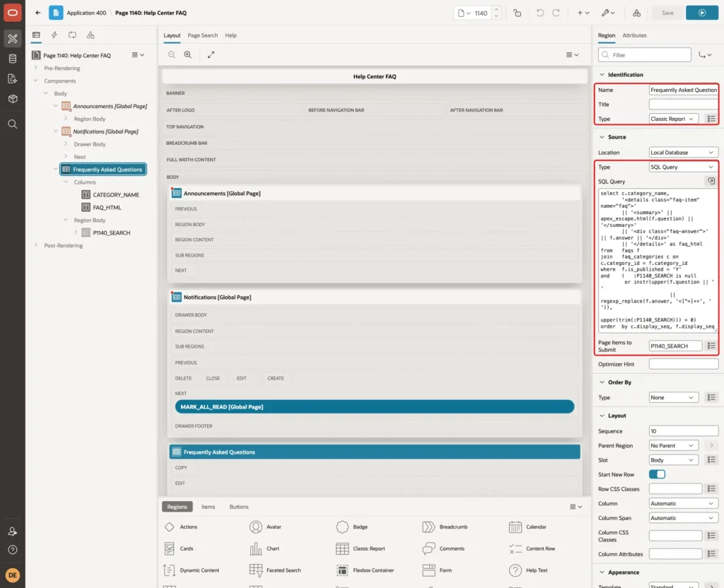Switch to Page Shared Components tab
This screenshot has height=588, width=724.
coord(90,35)
